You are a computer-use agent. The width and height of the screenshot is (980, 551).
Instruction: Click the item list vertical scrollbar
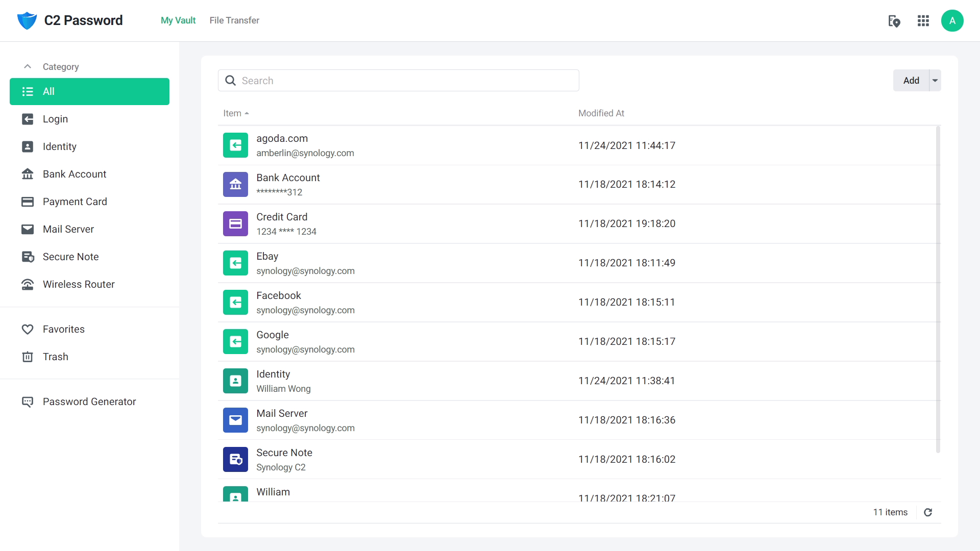tap(938, 289)
